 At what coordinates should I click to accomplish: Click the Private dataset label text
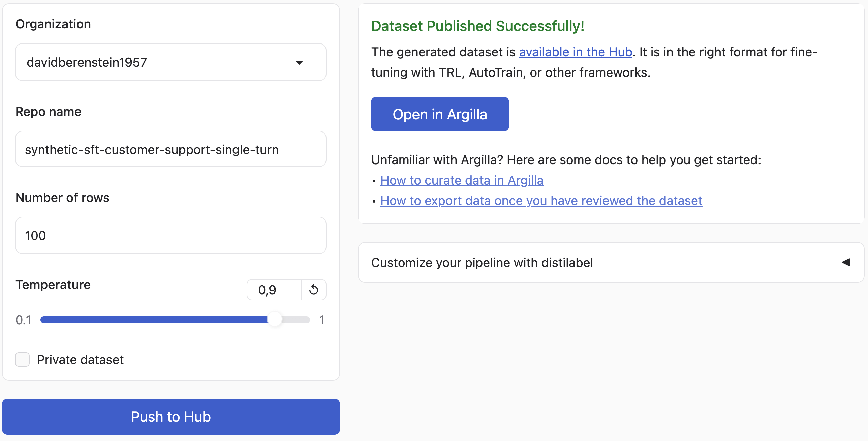click(x=80, y=360)
